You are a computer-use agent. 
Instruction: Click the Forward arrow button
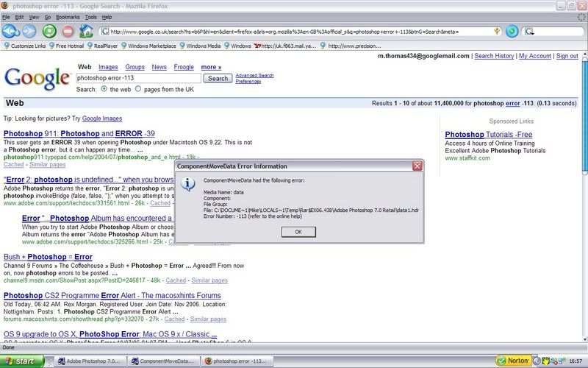point(29,31)
